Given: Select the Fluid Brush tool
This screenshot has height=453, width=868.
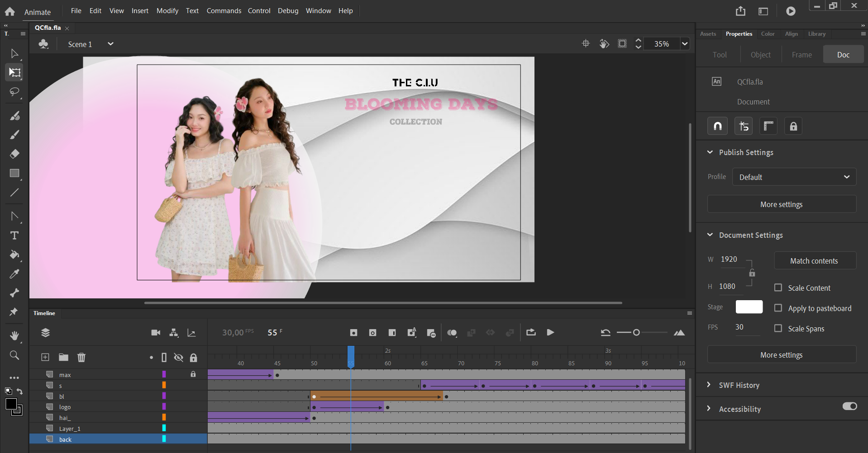Looking at the screenshot, I should click(x=14, y=116).
